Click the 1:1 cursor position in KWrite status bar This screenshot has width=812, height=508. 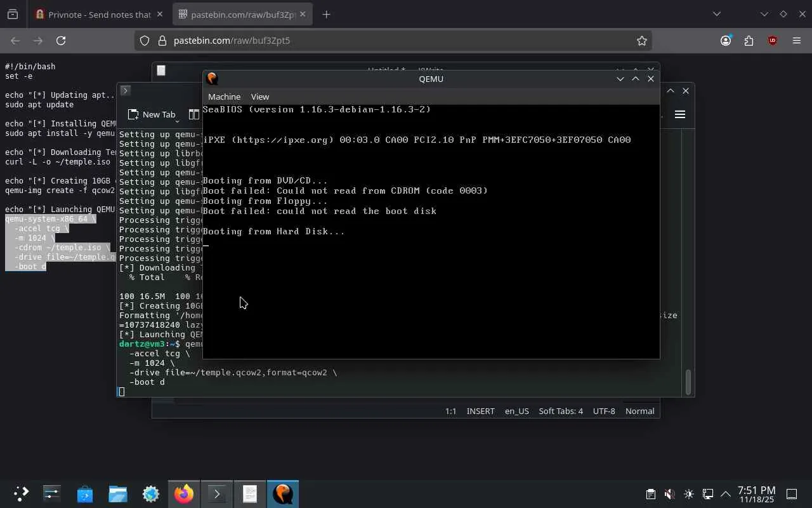pyautogui.click(x=450, y=411)
